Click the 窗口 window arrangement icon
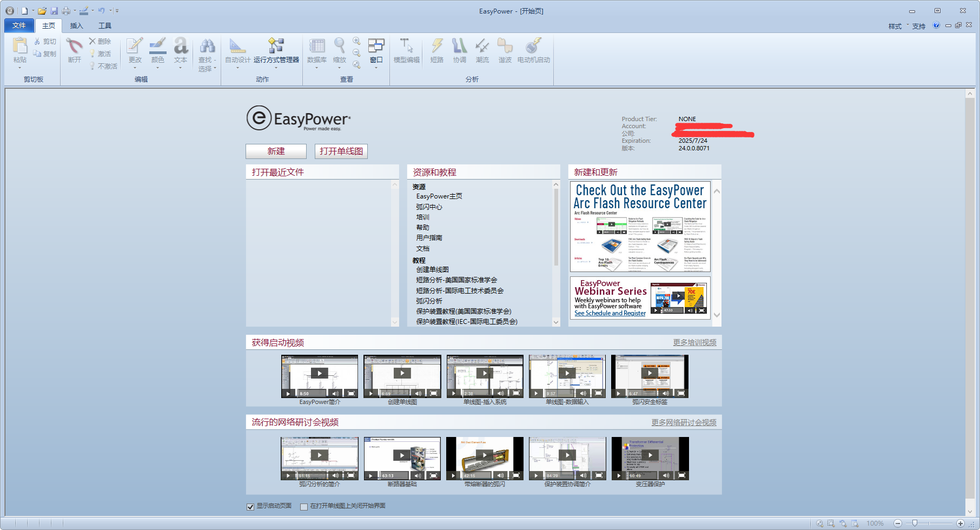 [376, 45]
